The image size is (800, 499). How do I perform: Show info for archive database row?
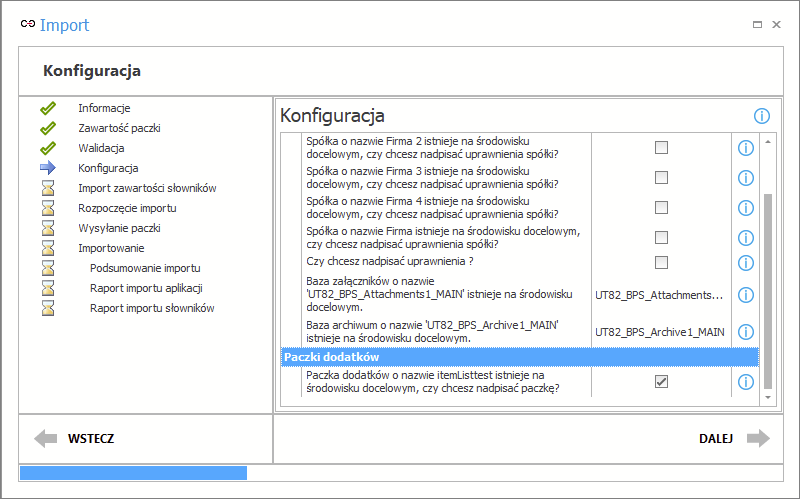pyautogui.click(x=745, y=332)
